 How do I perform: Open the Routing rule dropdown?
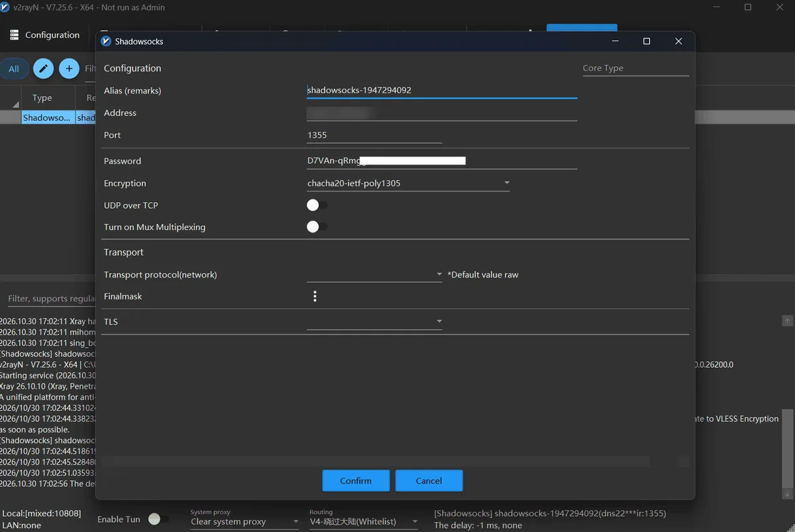[x=364, y=522]
